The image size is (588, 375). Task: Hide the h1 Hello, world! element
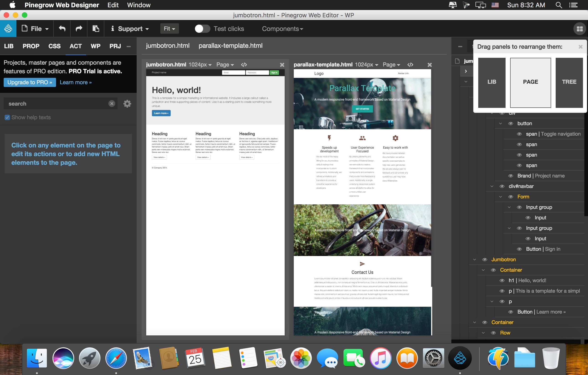coord(502,281)
